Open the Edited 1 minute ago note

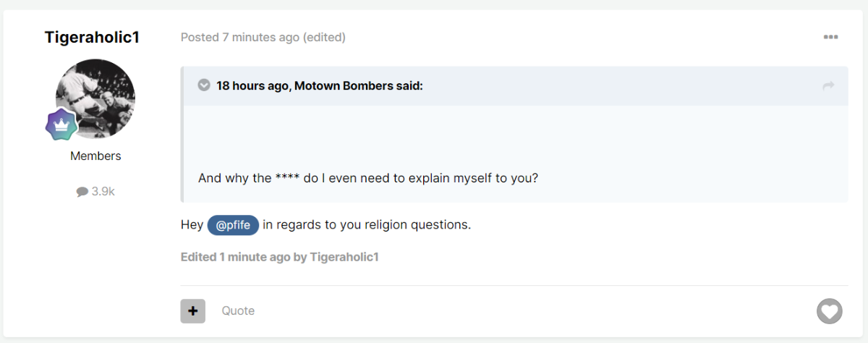[280, 257]
